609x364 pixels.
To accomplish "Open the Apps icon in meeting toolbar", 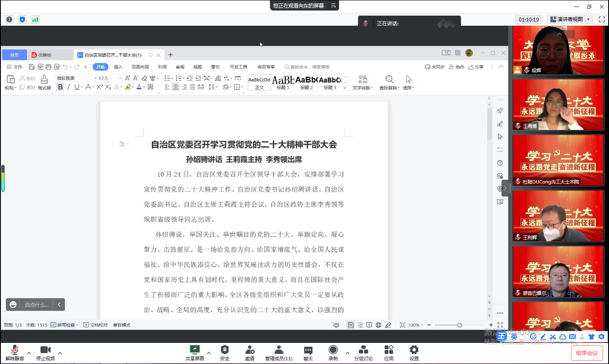I will coord(389,350).
